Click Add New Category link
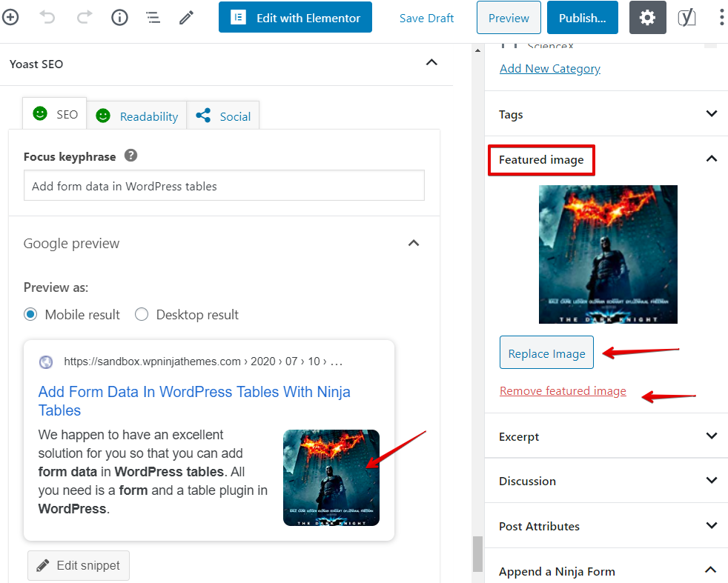This screenshot has width=728, height=583. (x=550, y=69)
